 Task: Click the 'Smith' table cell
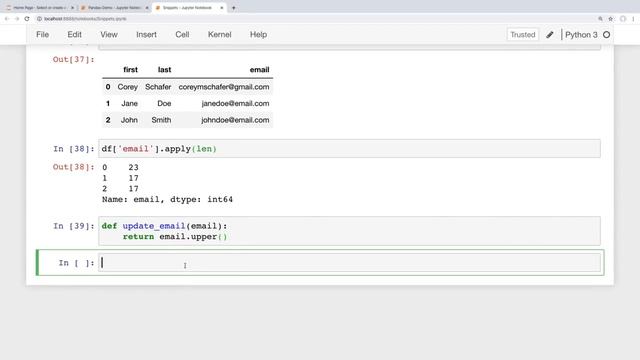coord(161,120)
